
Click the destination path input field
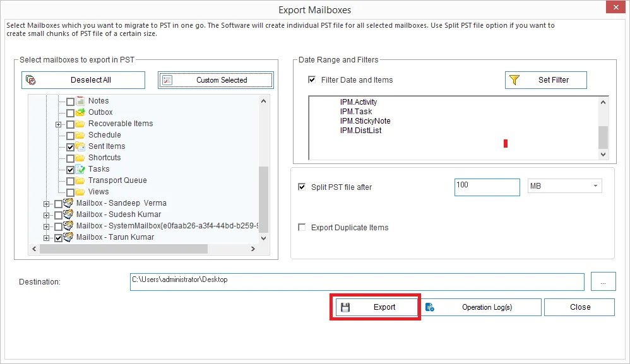point(357,281)
